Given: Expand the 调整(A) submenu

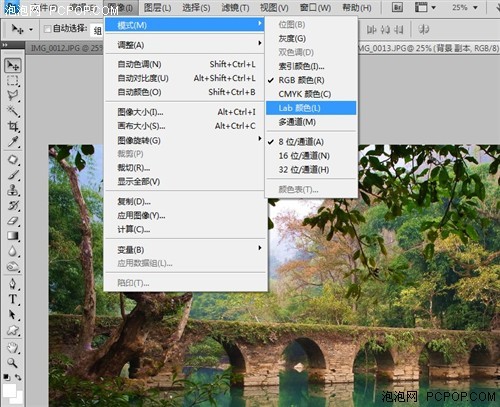Looking at the screenshot, I should [185, 45].
